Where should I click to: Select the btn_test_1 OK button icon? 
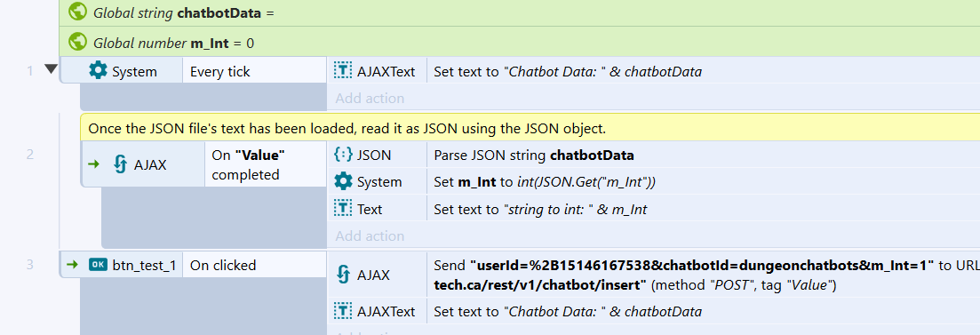[x=98, y=265]
